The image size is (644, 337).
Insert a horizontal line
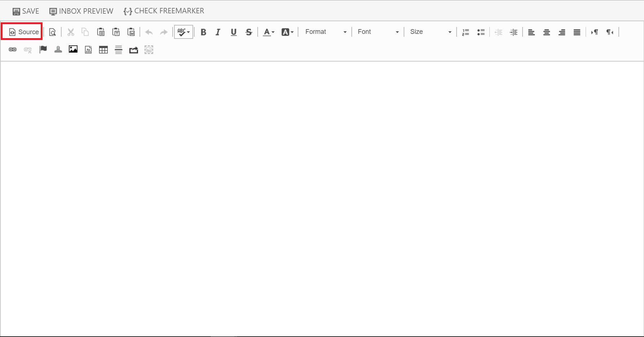(119, 50)
